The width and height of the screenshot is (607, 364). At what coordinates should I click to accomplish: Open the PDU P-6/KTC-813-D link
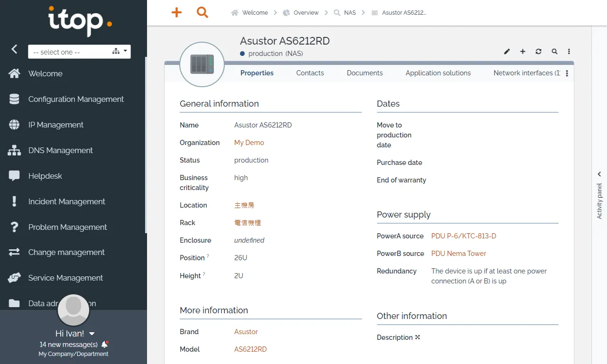[x=464, y=236]
